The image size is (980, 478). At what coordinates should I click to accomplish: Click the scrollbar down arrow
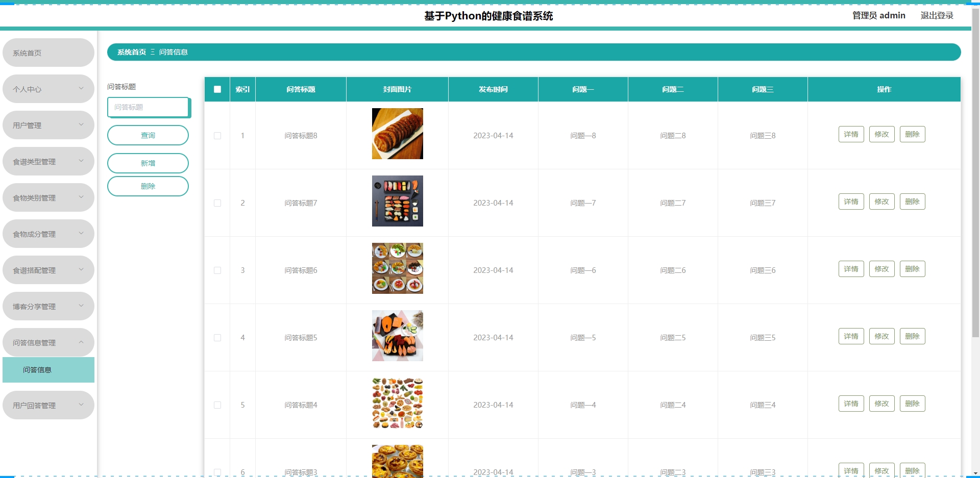click(x=975, y=473)
